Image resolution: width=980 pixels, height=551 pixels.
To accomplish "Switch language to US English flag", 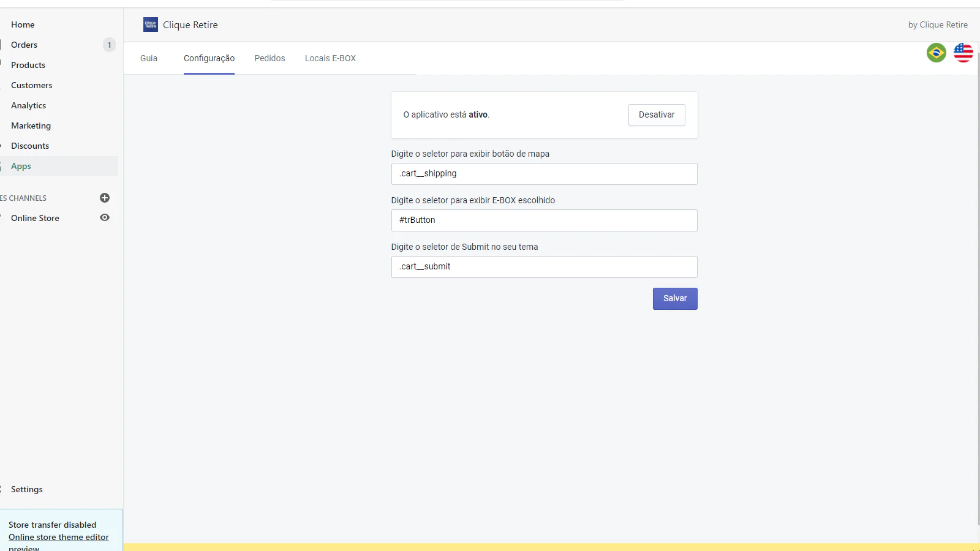I will click(963, 53).
